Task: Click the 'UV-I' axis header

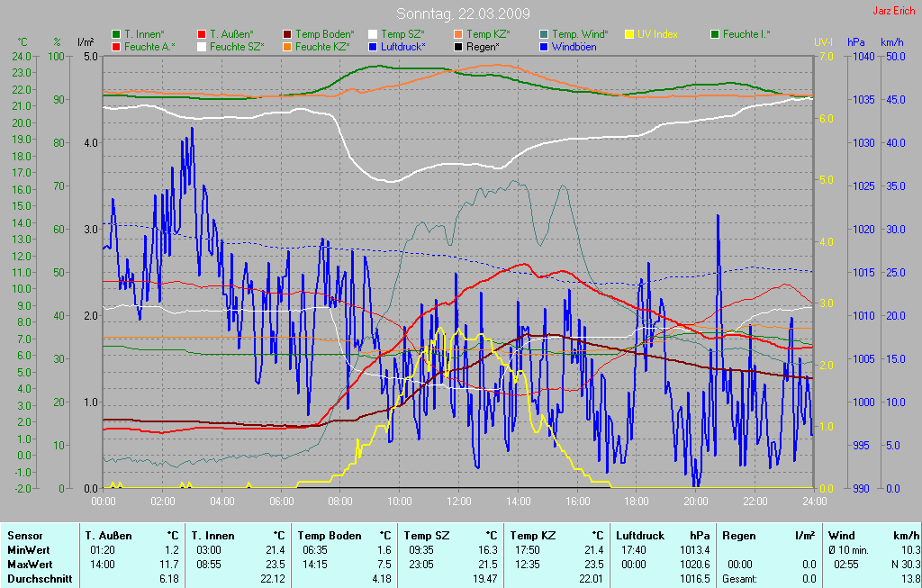Action: (823, 42)
